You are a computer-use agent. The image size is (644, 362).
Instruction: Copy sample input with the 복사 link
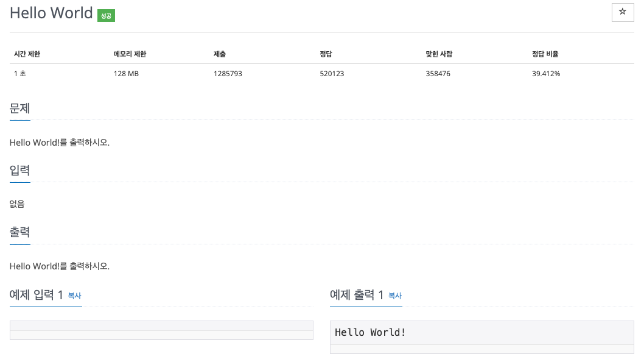pos(74,296)
